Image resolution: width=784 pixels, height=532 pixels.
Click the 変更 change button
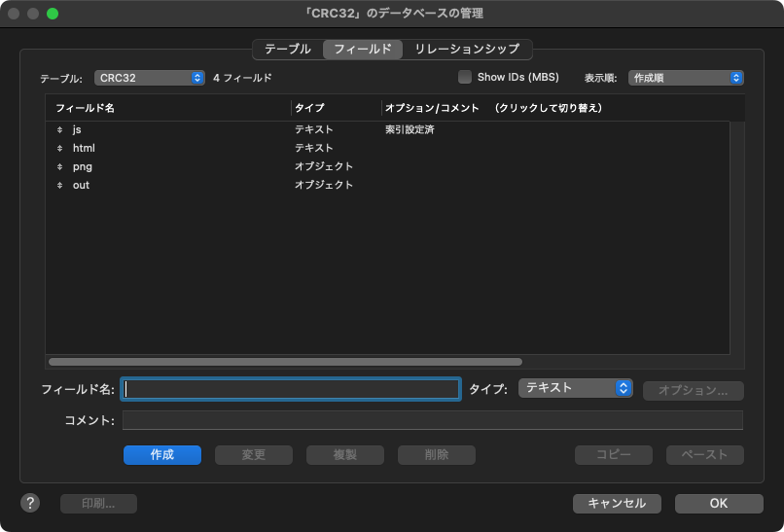coord(254,455)
